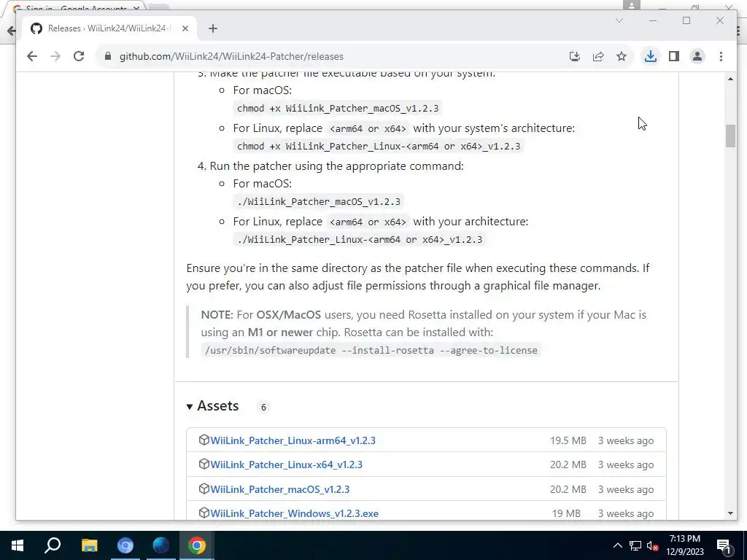The height and width of the screenshot is (560, 747).
Task: Close the Releases WiiLink24 tab
Action: tap(185, 28)
